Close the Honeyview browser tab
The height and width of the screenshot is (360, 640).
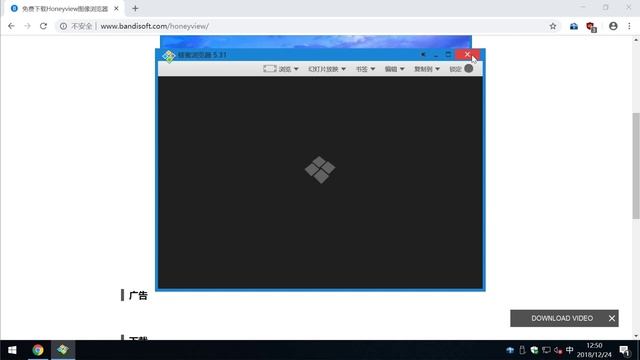pos(116,9)
